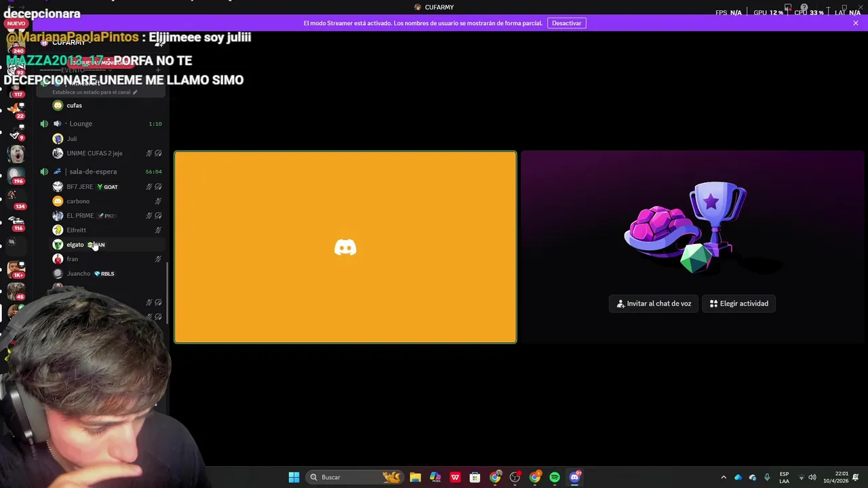Select user UNIME CUFAS 2 jeje

(x=94, y=153)
